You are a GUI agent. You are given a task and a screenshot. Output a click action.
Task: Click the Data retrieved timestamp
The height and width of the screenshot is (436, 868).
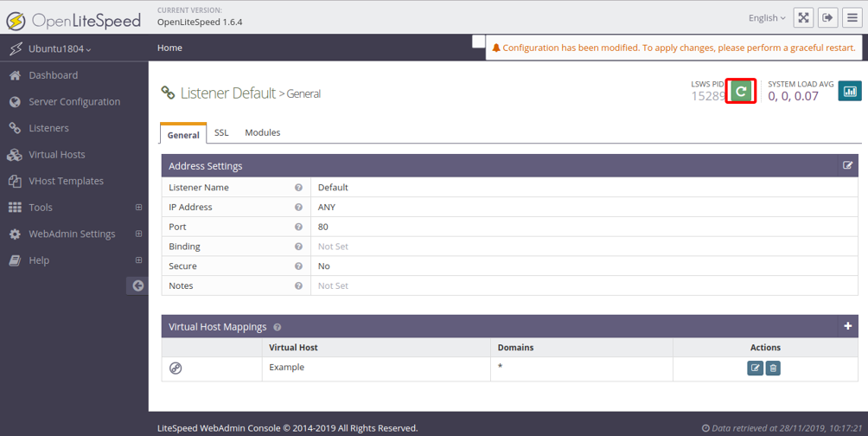pos(782,428)
